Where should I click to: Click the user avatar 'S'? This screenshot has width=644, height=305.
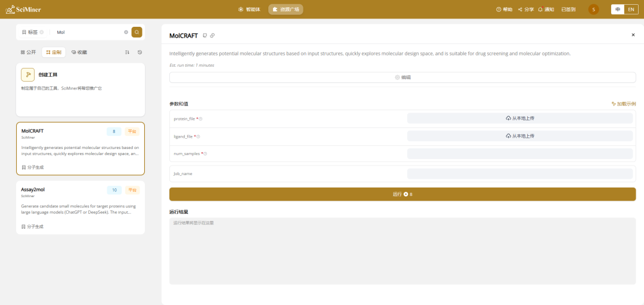(x=593, y=10)
